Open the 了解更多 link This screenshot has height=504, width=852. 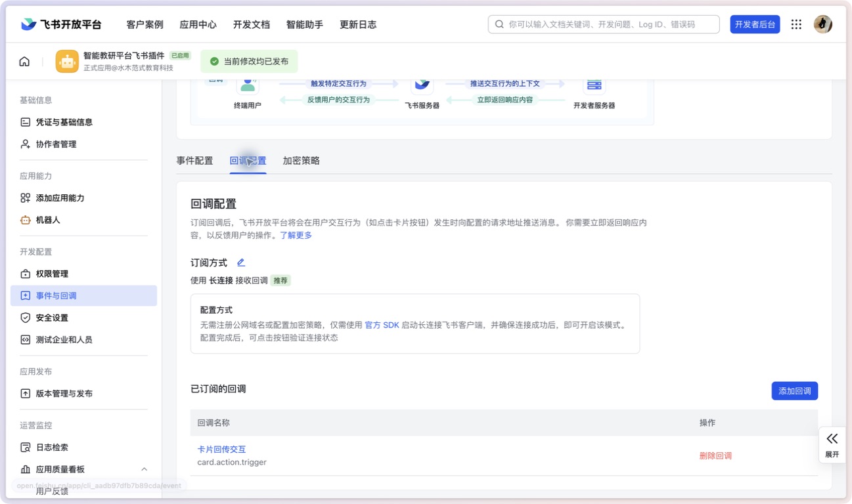pyautogui.click(x=296, y=235)
